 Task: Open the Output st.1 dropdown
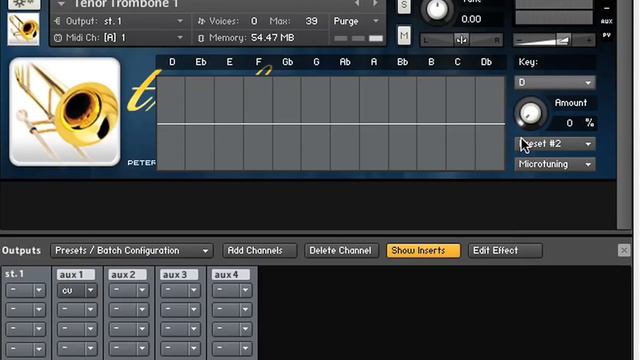pyautogui.click(x=180, y=21)
